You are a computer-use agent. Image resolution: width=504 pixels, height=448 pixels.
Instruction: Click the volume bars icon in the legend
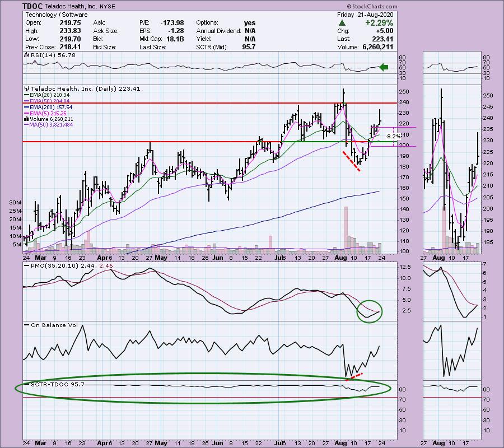(27, 119)
